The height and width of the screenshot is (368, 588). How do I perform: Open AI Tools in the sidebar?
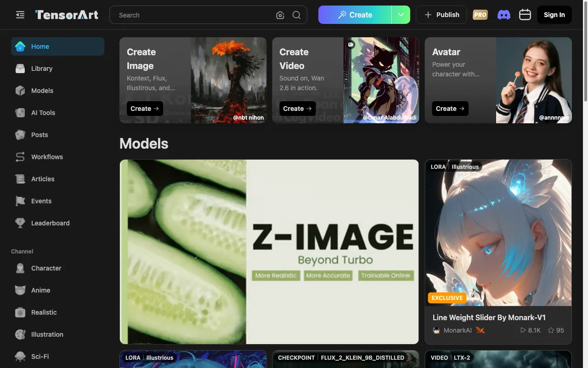(x=58, y=113)
